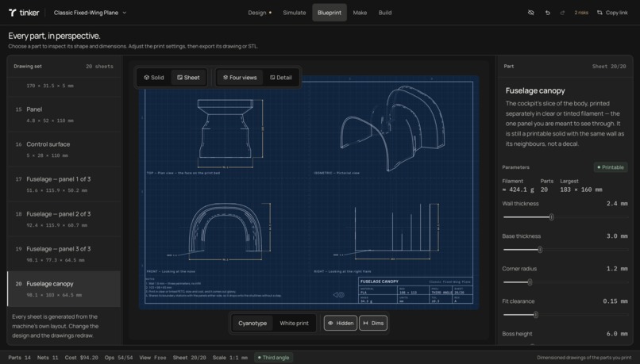Click the 3.0 mm base thickness value
Viewport: 640px width, 364px height.
(617, 236)
